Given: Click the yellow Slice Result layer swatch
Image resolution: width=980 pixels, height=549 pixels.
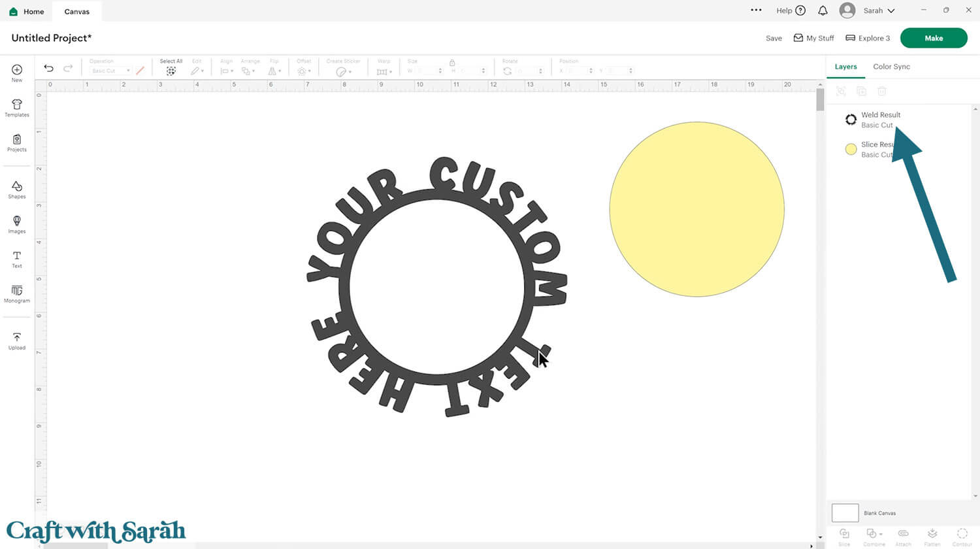Looking at the screenshot, I should tap(851, 149).
